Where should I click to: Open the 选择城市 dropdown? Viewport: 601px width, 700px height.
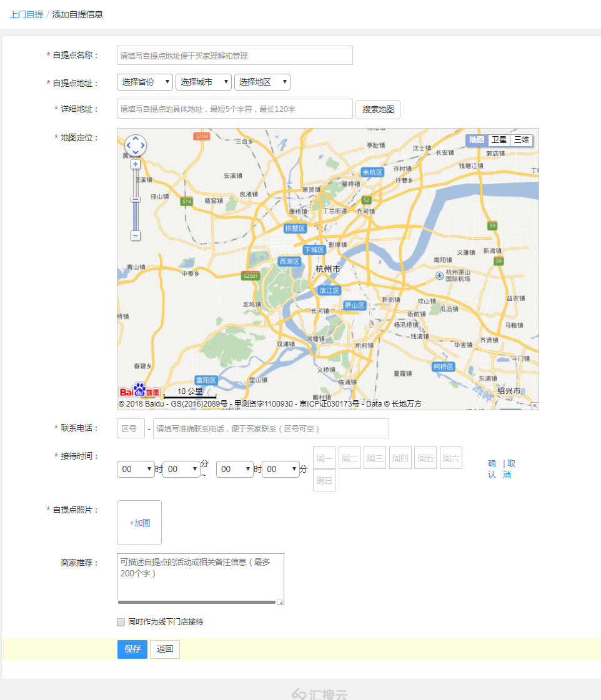(203, 82)
